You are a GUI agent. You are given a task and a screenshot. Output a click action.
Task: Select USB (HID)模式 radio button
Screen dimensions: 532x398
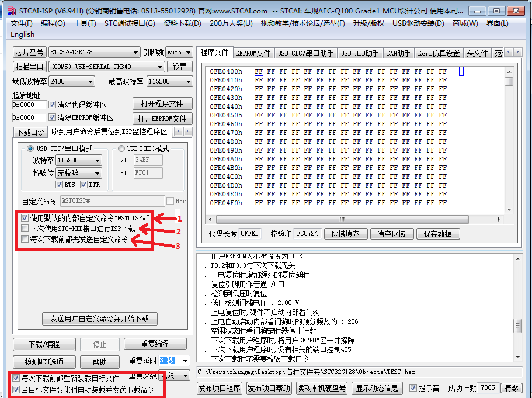point(121,148)
